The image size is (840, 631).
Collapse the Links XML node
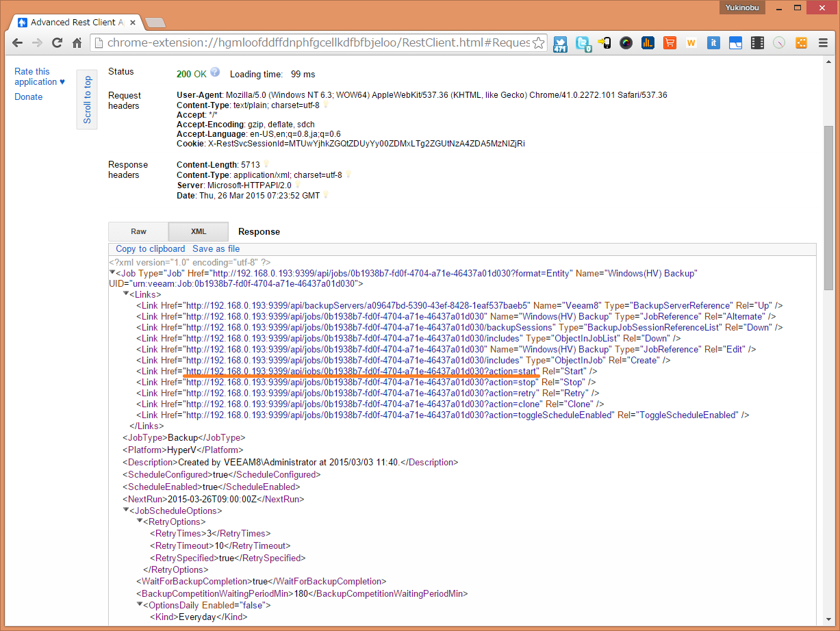click(x=126, y=294)
